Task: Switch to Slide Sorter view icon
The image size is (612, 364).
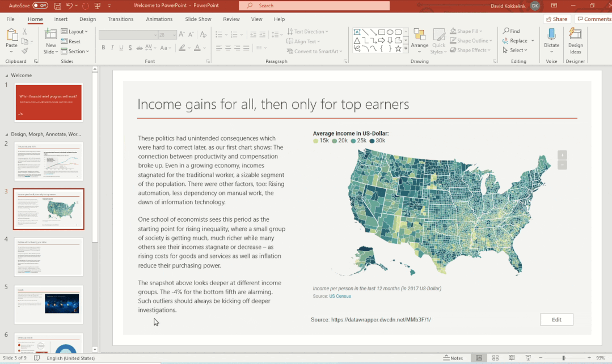Action: point(495,358)
